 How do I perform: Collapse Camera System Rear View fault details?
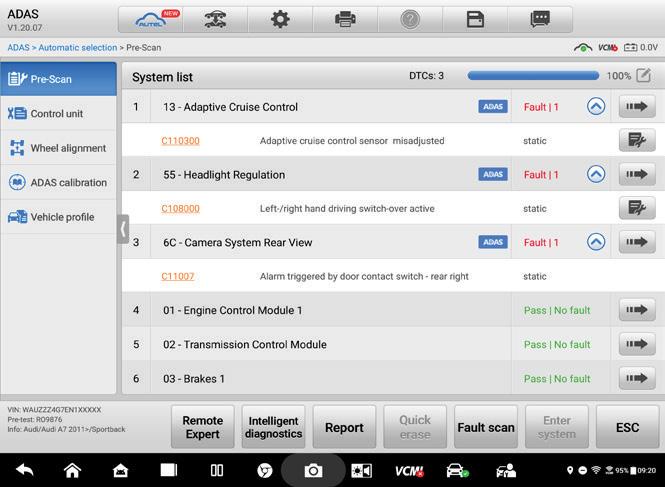(x=596, y=242)
